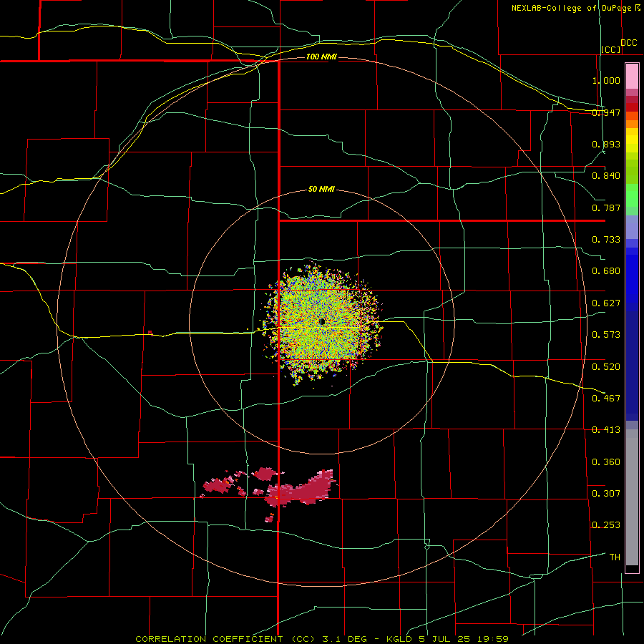The height and width of the screenshot is (644, 644).
Task: Click the 0.680 legend value
Action: [x=606, y=271]
